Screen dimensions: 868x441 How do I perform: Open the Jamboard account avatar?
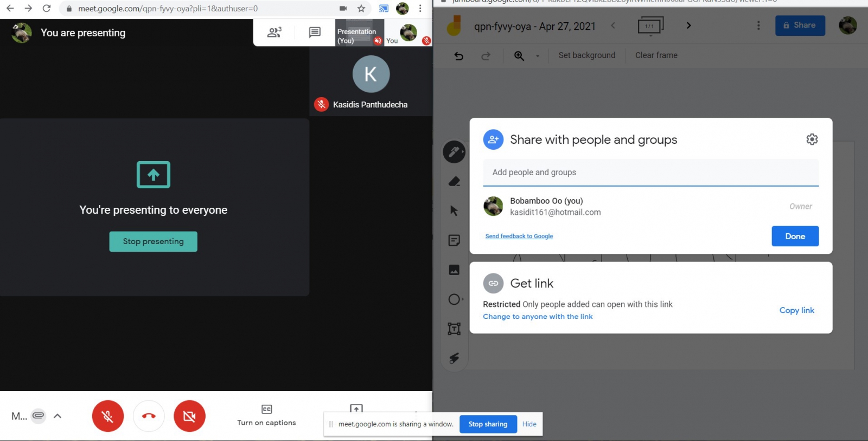click(848, 25)
